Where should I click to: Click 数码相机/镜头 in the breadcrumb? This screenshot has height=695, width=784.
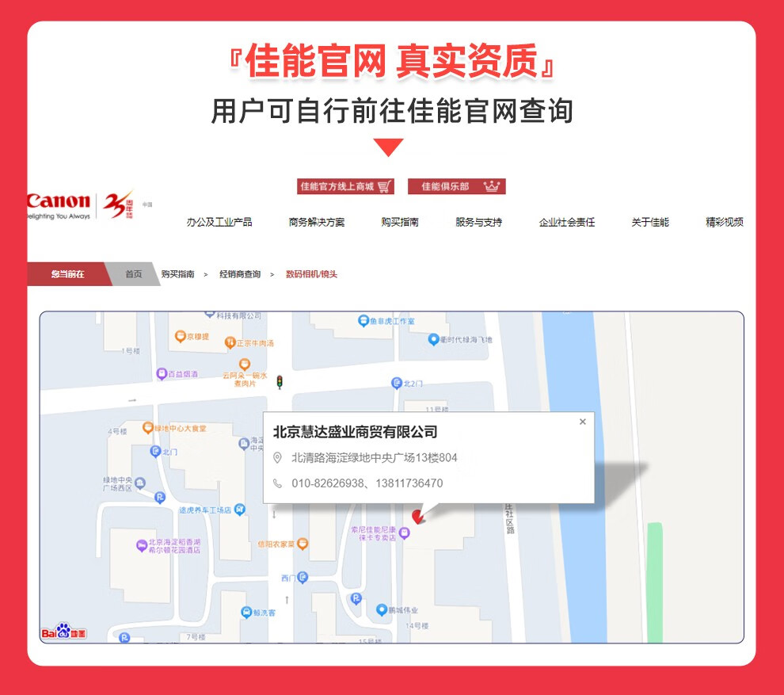(x=311, y=274)
